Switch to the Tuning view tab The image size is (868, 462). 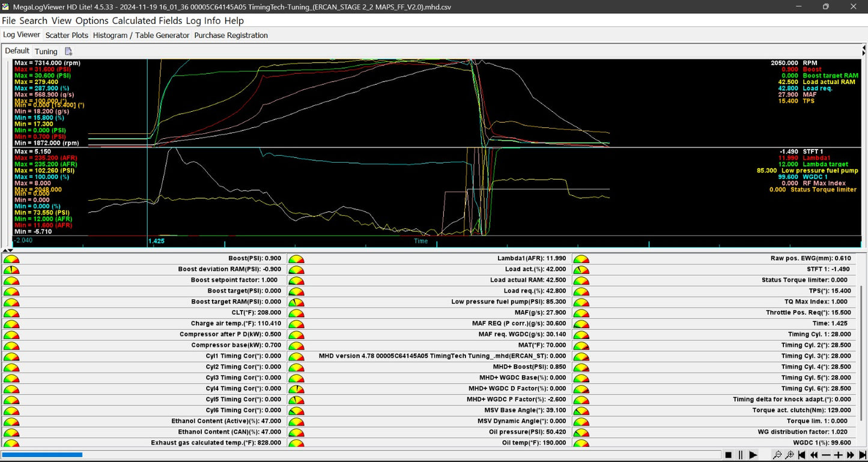[46, 51]
